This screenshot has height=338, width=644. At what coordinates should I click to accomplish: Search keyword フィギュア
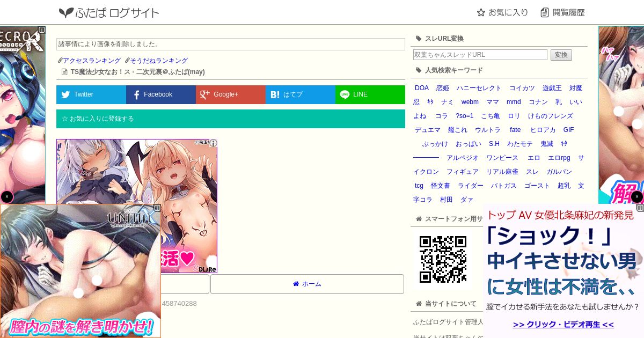point(463,172)
